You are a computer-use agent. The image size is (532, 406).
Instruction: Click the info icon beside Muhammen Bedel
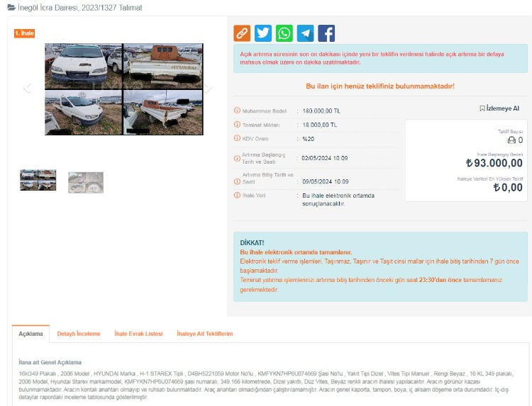click(x=237, y=111)
